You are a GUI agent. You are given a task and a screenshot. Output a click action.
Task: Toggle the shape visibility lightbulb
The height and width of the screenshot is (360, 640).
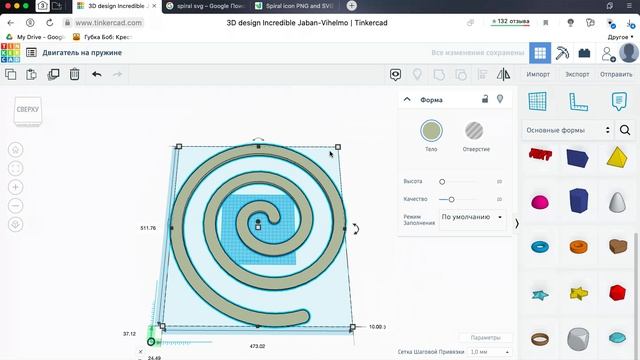pyautogui.click(x=500, y=99)
